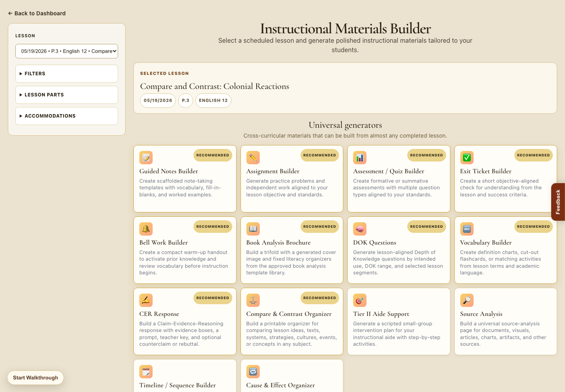
Task: Click the DOK Questions brain icon
Action: click(x=360, y=229)
